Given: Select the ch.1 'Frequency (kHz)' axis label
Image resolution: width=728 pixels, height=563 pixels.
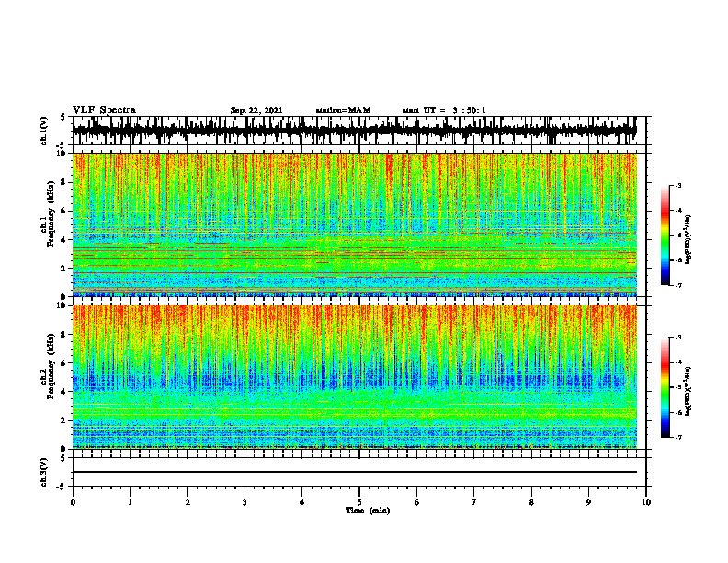Looking at the screenshot, I should click(51, 213).
